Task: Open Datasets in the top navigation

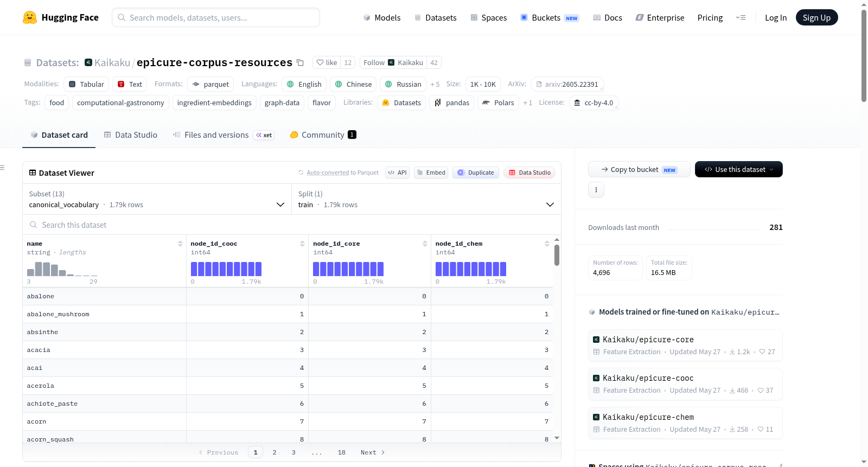Action: pos(436,17)
